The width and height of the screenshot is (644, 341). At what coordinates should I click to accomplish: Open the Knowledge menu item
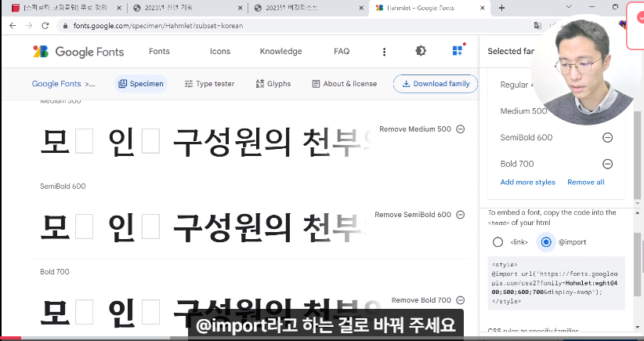tap(281, 52)
